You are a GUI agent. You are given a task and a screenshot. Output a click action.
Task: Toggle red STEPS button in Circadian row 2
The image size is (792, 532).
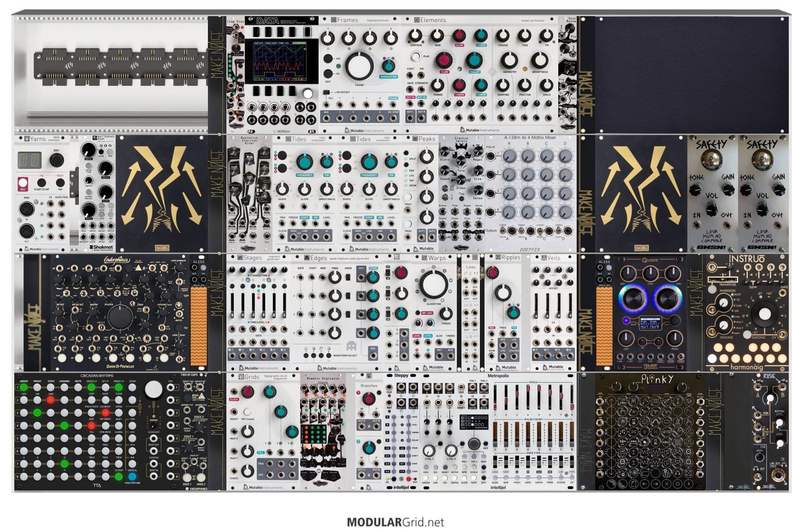(51, 400)
